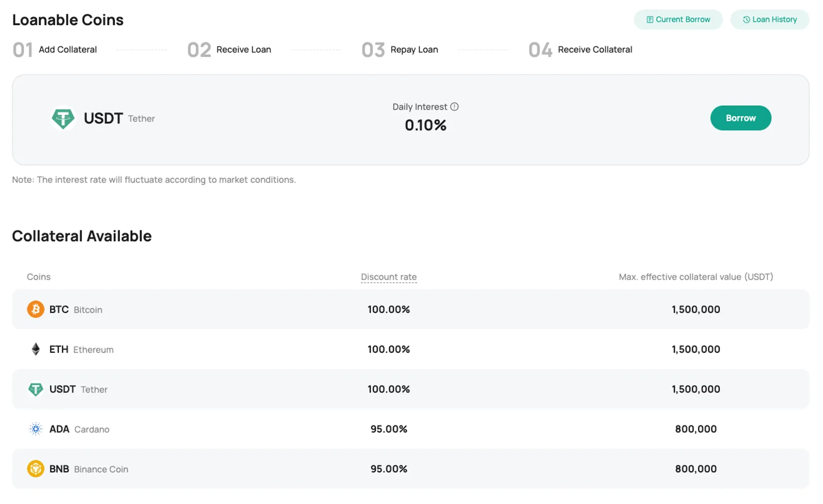The image size is (823, 504).
Task: Open Loan History
Action: 770,20
